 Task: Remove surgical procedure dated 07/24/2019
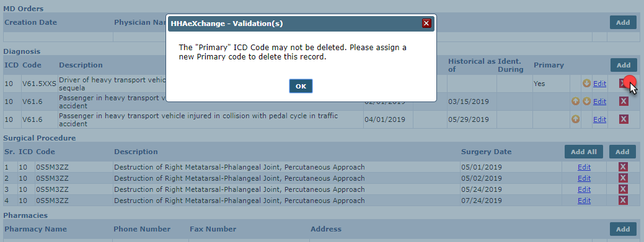tap(623, 200)
